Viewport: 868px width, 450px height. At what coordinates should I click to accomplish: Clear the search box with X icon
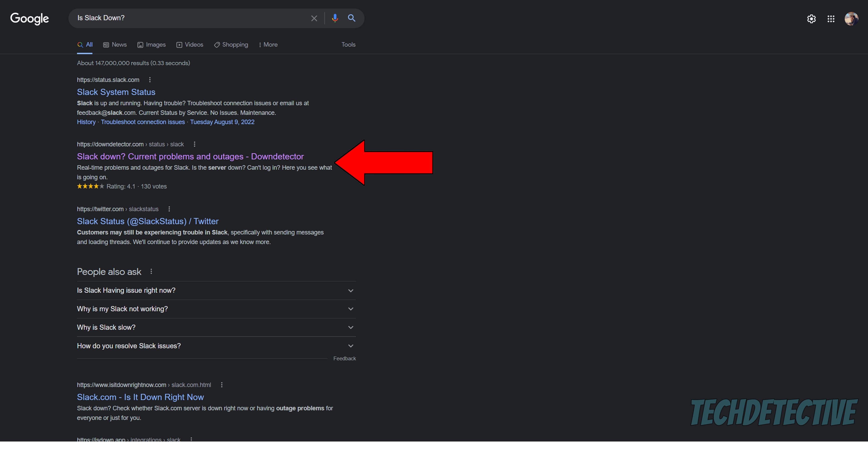(314, 18)
